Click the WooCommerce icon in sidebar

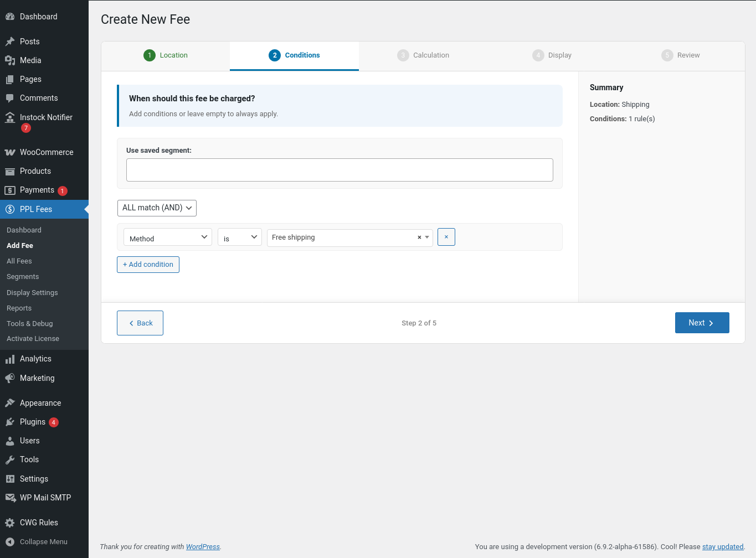[10, 152]
